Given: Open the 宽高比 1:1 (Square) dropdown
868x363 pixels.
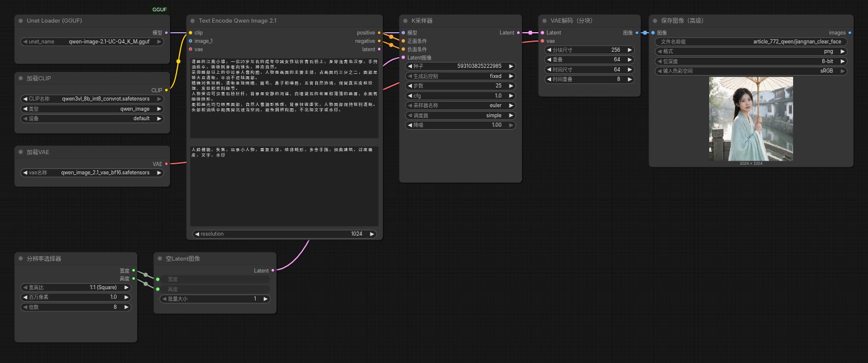Looking at the screenshot, I should tap(76, 287).
